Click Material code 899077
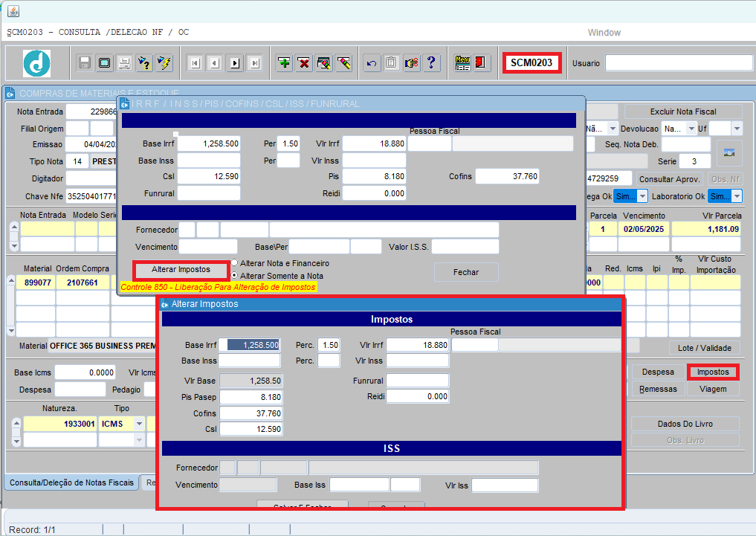The width and height of the screenshot is (756, 536). pyautogui.click(x=36, y=282)
